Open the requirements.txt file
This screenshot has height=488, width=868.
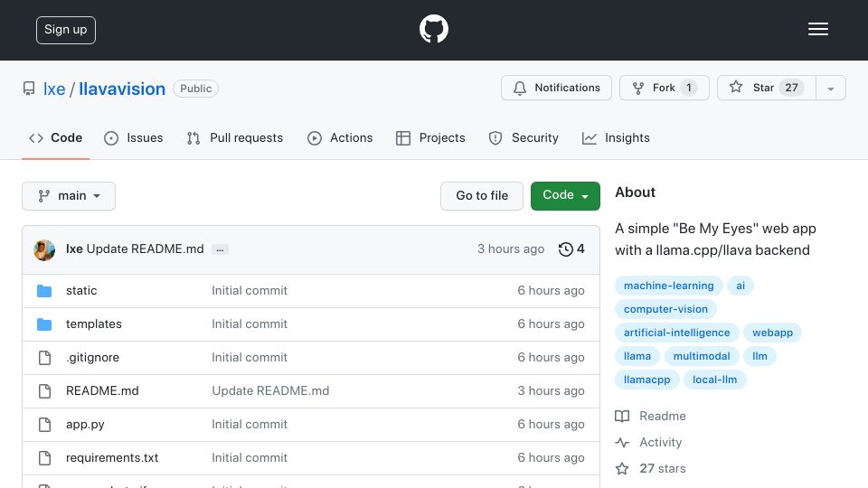click(112, 457)
